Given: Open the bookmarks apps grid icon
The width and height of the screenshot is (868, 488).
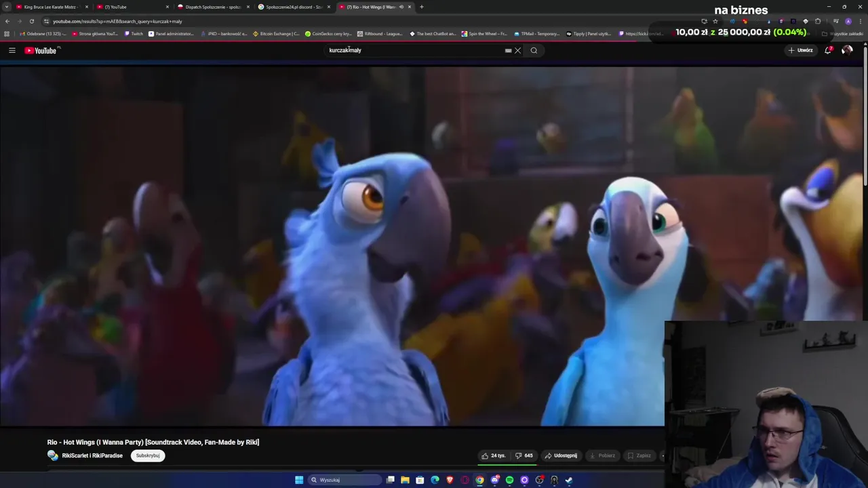Looking at the screenshot, I should pos(7,34).
